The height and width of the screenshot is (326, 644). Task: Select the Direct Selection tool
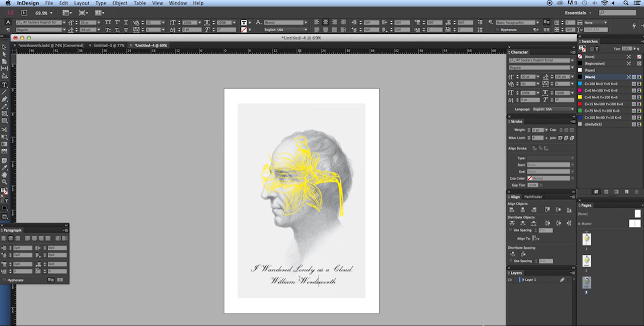pos(5,54)
